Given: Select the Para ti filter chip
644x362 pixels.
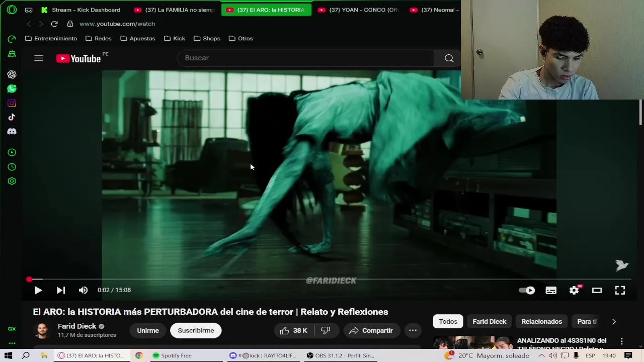Looking at the screenshot, I should pos(587,322).
